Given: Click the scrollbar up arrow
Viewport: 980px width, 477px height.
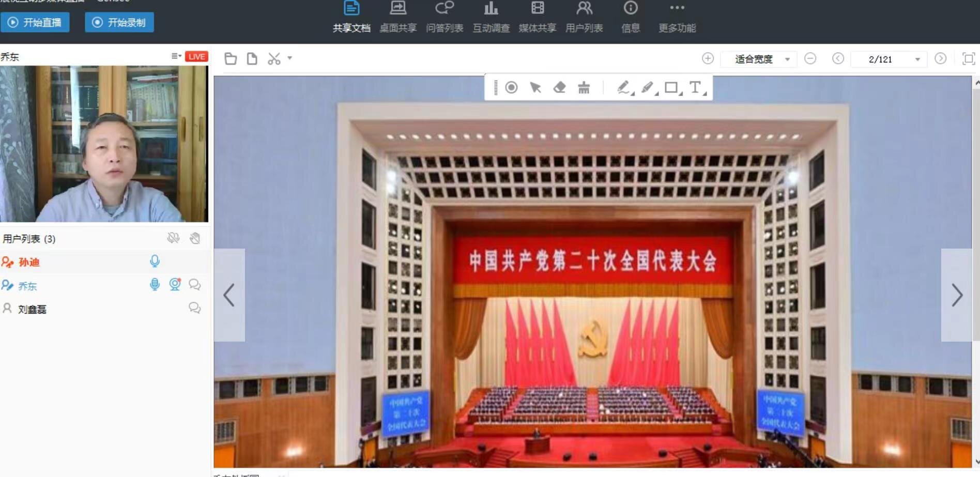Looking at the screenshot, I should (x=976, y=82).
